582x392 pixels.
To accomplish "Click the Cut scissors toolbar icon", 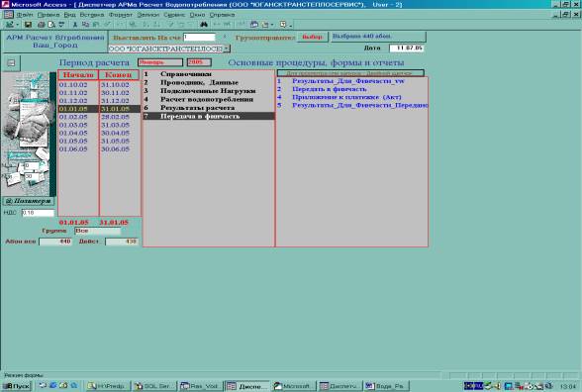I will (x=75, y=25).
